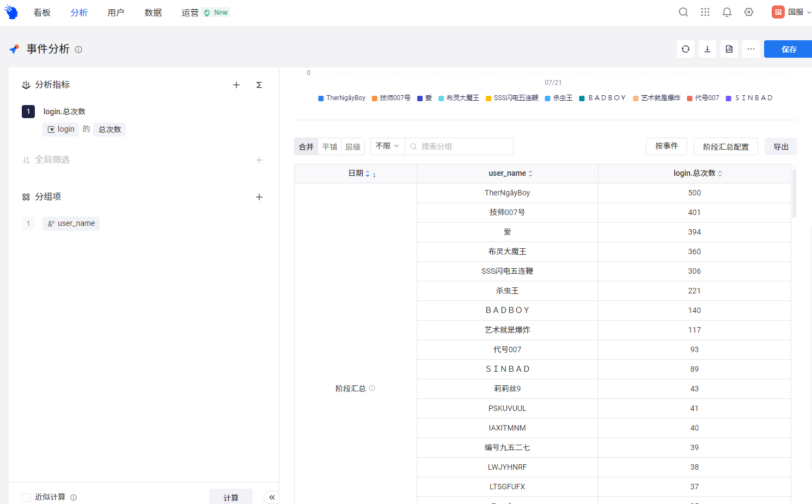Click table cell TherNgâyBoy
The width and height of the screenshot is (812, 504).
point(508,193)
